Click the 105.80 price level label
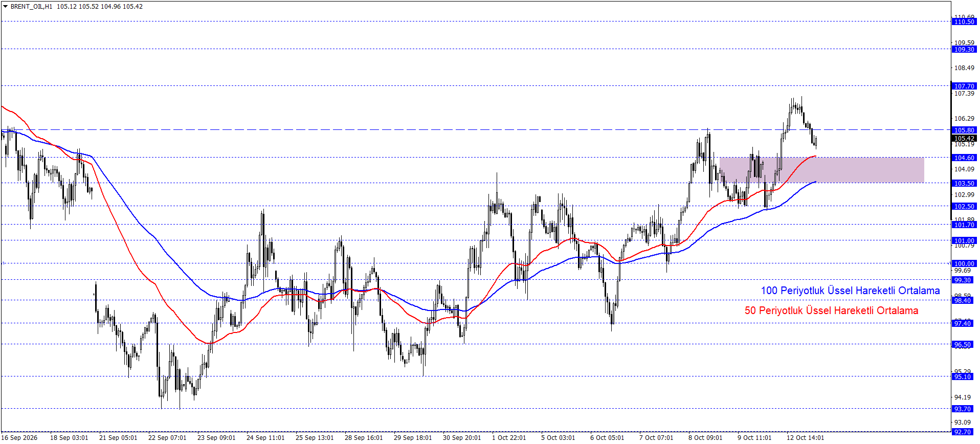This screenshot has height=444, width=980. [964, 130]
